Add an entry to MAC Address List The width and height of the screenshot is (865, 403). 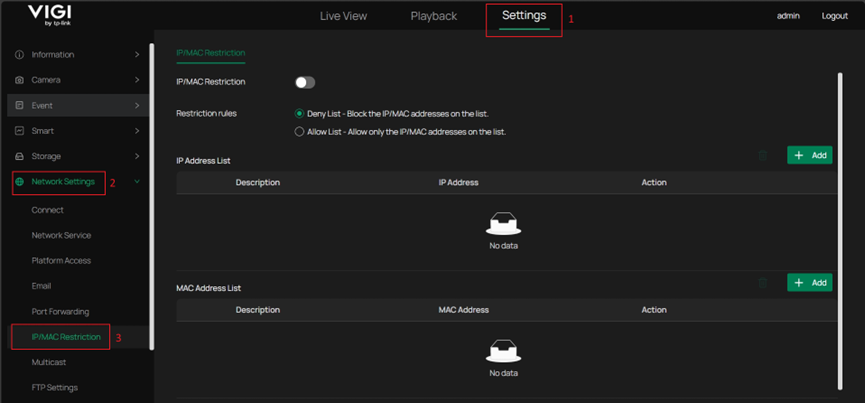809,283
